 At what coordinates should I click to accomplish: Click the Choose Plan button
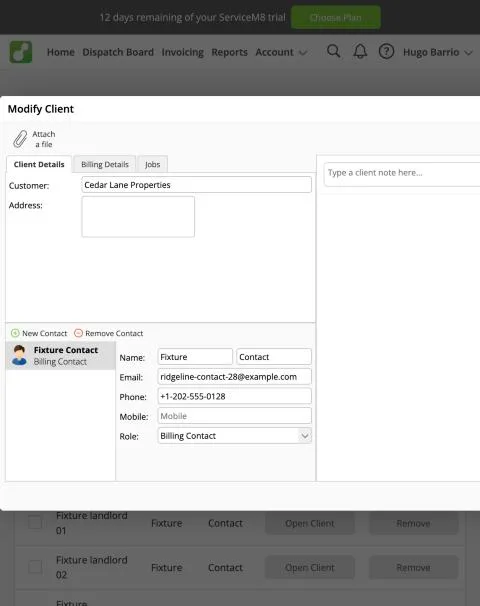[x=335, y=17]
